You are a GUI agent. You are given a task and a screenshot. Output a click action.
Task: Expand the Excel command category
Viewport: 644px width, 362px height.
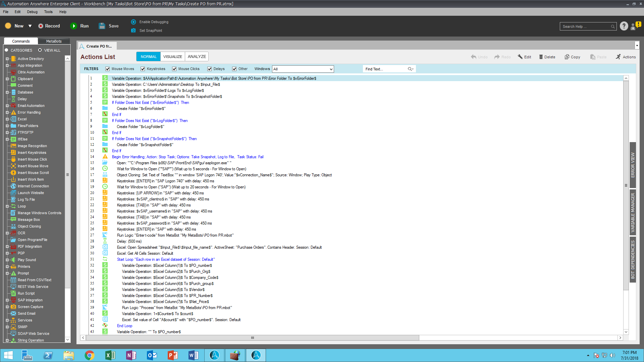click(x=7, y=119)
